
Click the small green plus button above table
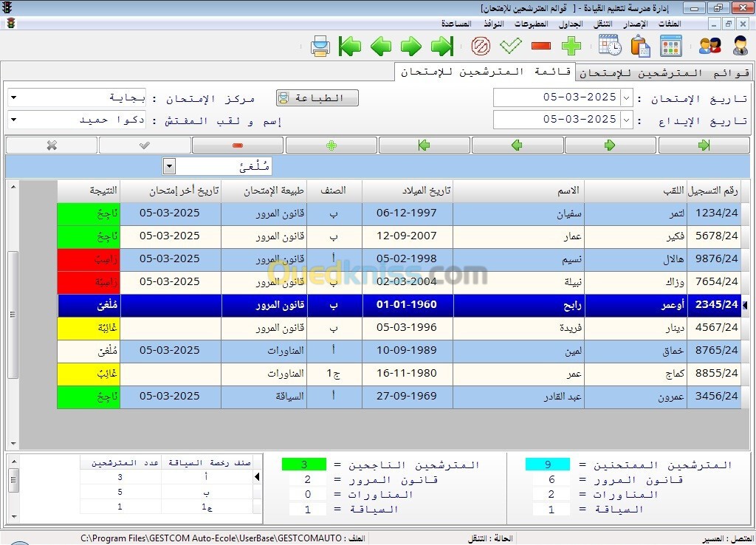(x=331, y=145)
